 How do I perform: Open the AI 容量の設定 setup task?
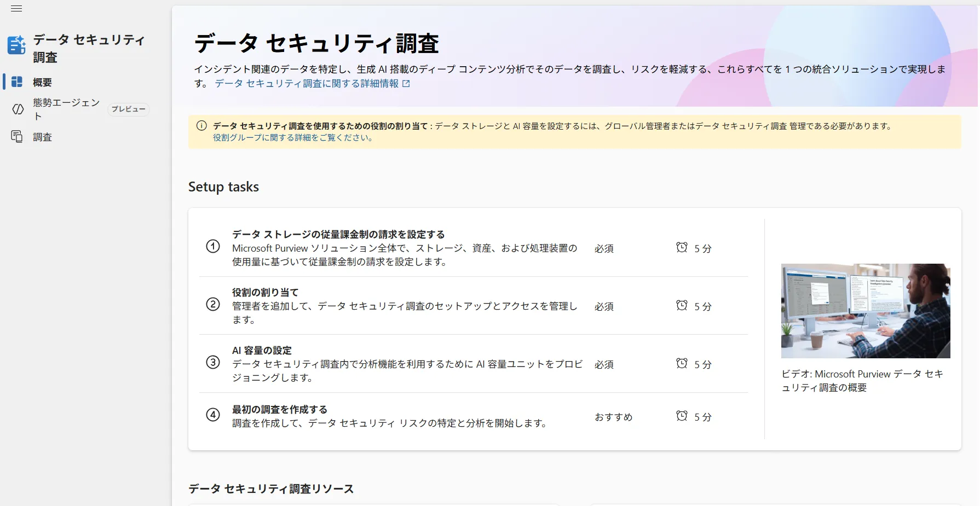262,350
